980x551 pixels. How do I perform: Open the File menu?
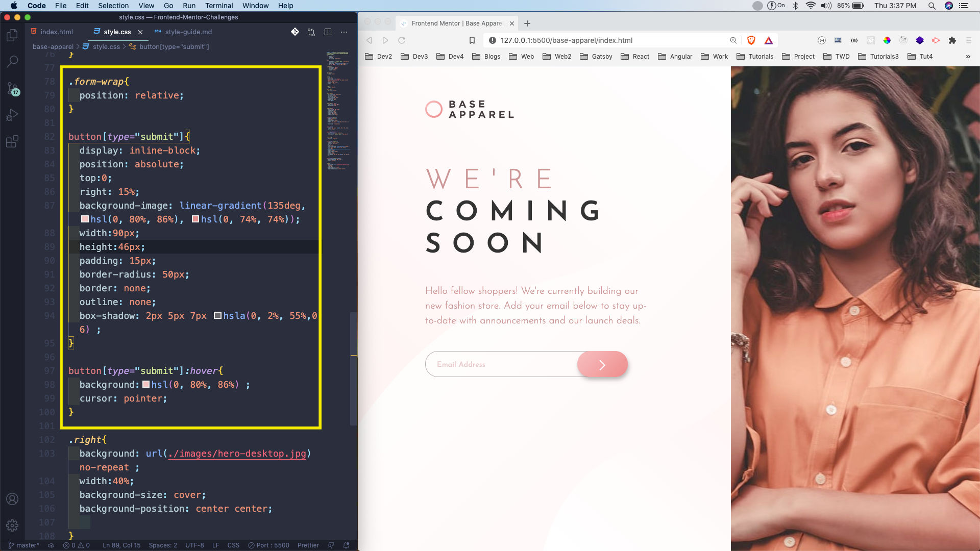[x=61, y=6]
